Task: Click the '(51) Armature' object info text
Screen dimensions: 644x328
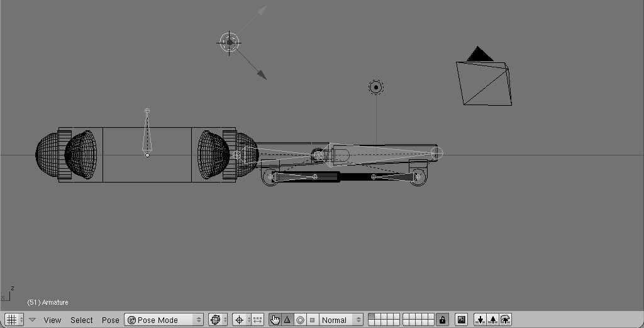Action: coord(48,302)
